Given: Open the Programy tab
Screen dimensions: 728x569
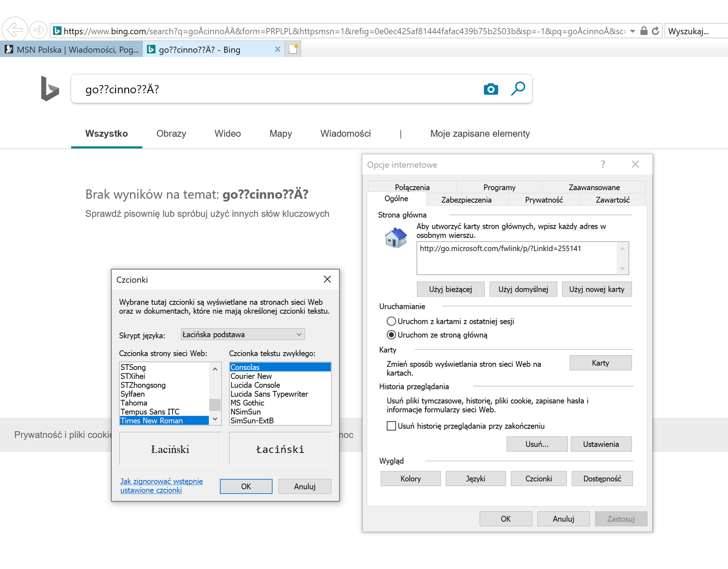Looking at the screenshot, I should [499, 187].
